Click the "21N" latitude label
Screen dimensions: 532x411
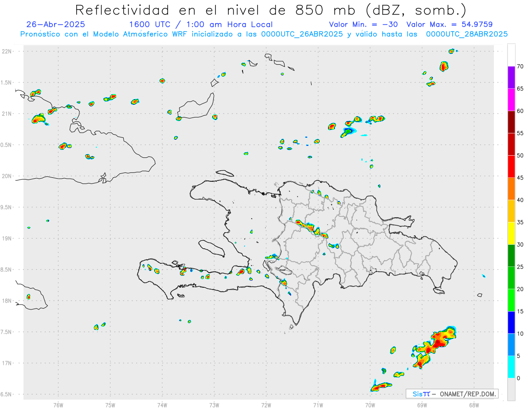pyautogui.click(x=7, y=114)
